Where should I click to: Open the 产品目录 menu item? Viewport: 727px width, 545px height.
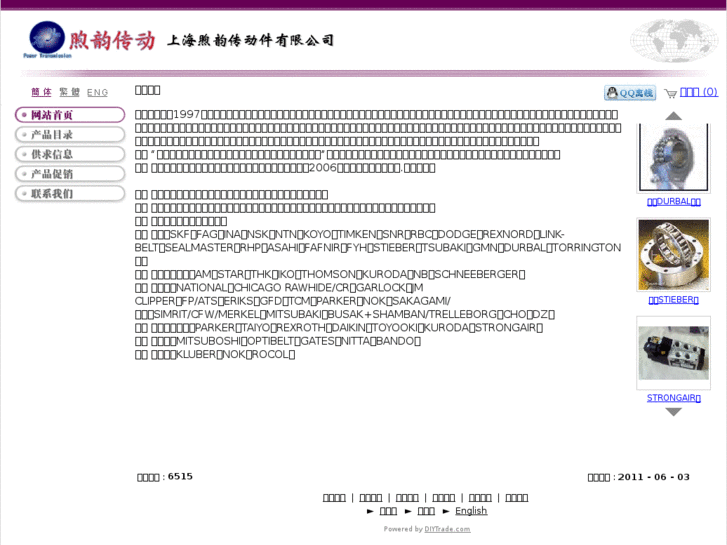pyautogui.click(x=70, y=135)
